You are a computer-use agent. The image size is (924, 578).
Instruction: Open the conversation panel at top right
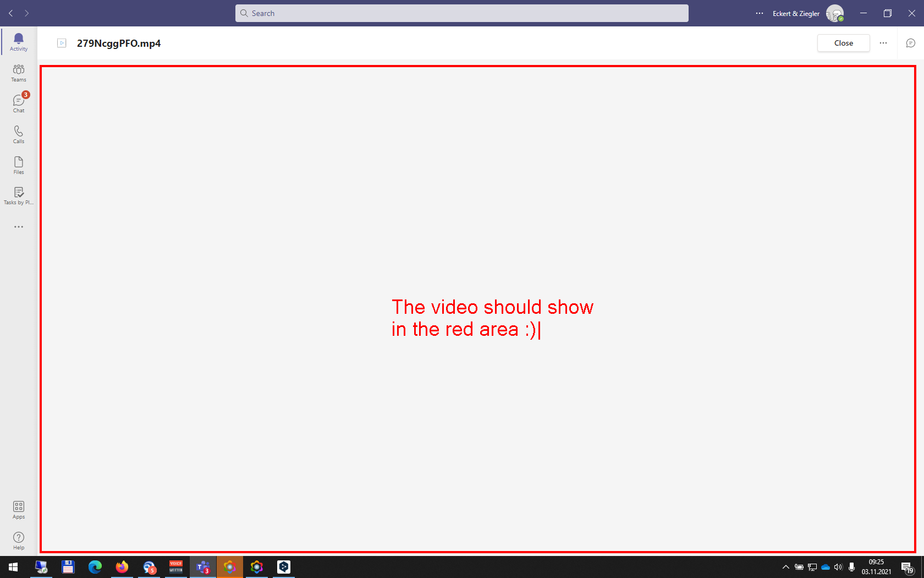(910, 43)
